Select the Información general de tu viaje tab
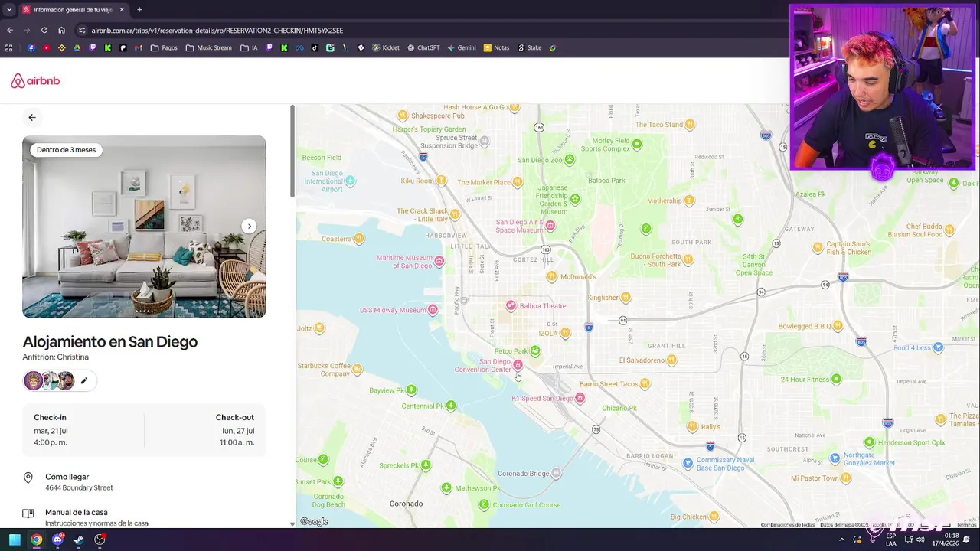 tap(73, 10)
